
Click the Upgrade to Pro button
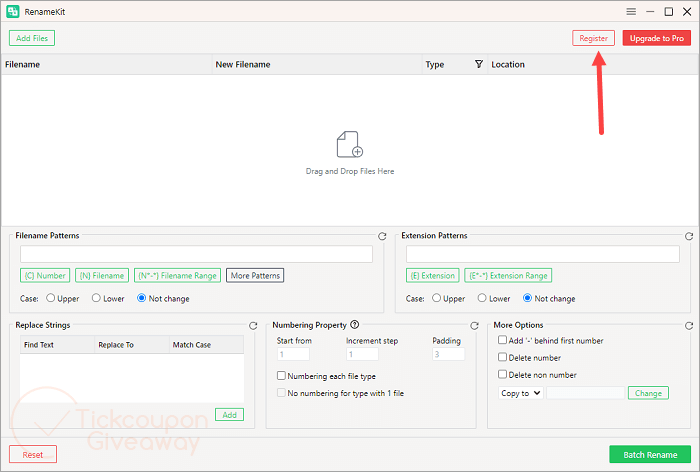click(x=657, y=38)
